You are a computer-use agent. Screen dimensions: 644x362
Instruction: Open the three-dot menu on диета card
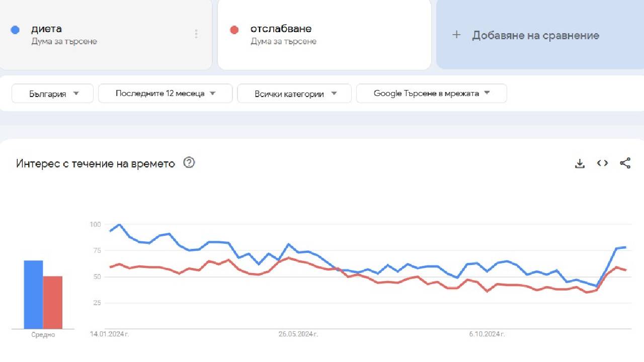[x=196, y=33]
